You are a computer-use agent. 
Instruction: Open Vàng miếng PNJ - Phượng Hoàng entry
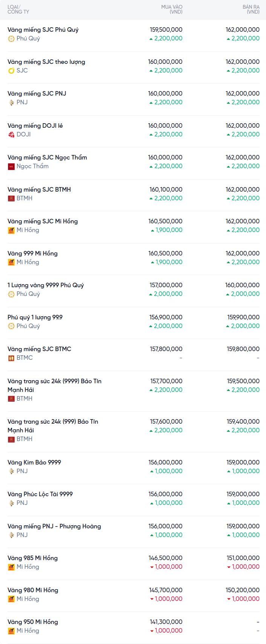point(54,526)
